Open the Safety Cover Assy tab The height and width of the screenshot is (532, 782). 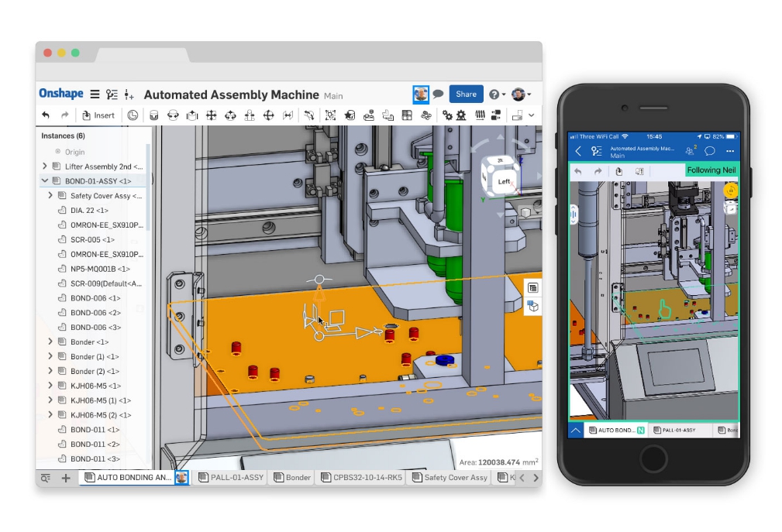pos(450,478)
